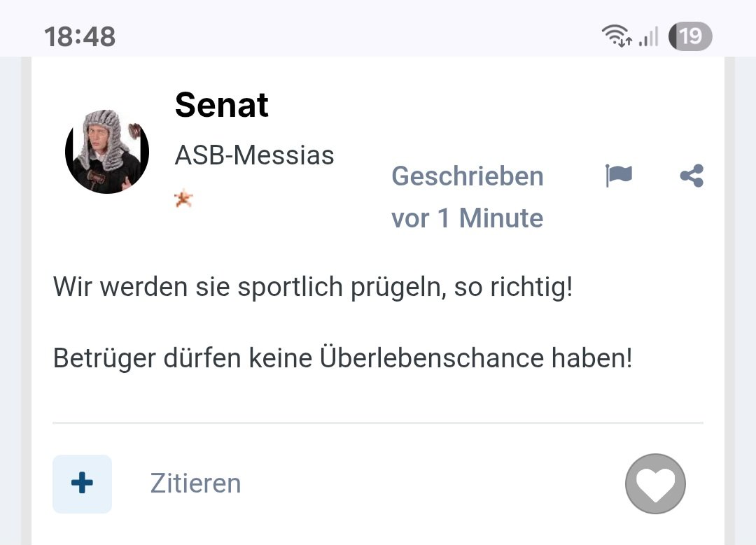
Task: Click the word Geschrieben
Action: pos(467,176)
